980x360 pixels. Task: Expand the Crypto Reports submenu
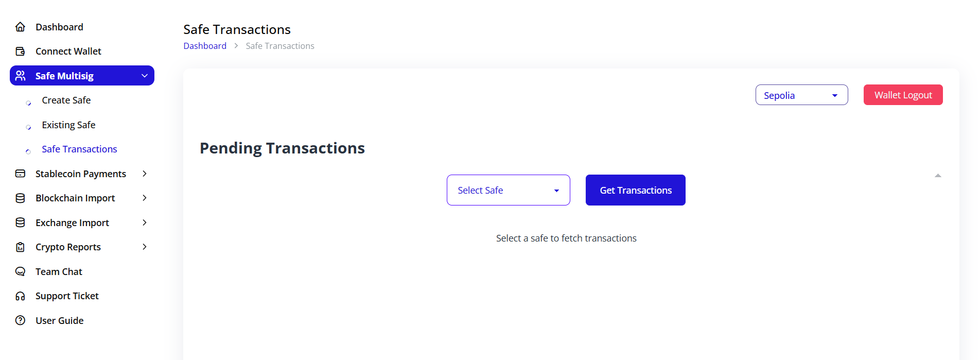click(x=145, y=247)
